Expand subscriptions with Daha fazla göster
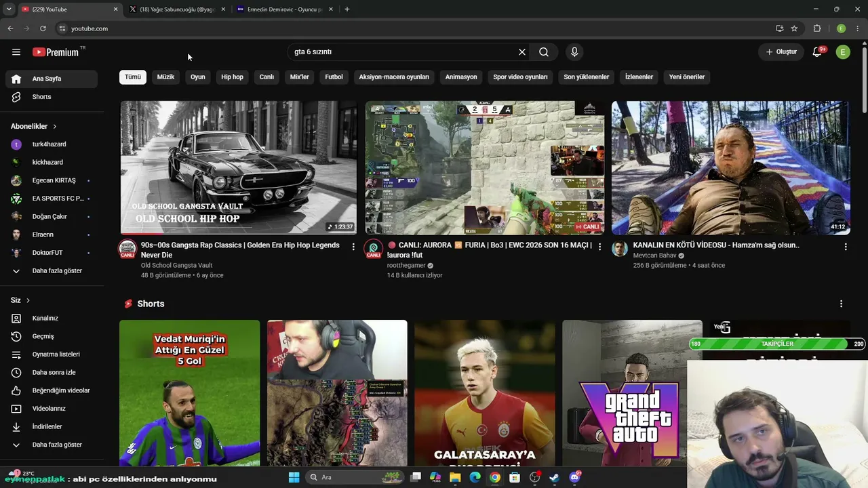The image size is (868, 488). tap(52, 271)
